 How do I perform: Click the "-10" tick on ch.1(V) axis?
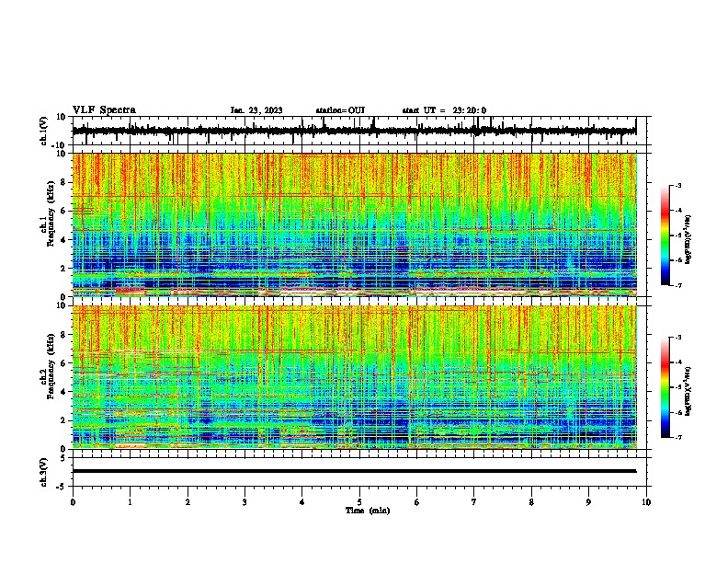60,145
